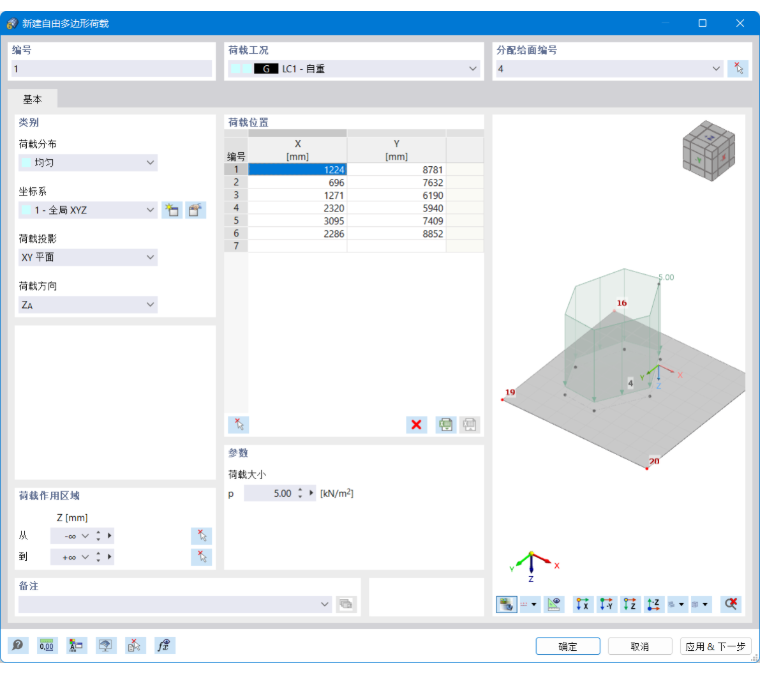Select X cell with value 1224

coord(298,169)
